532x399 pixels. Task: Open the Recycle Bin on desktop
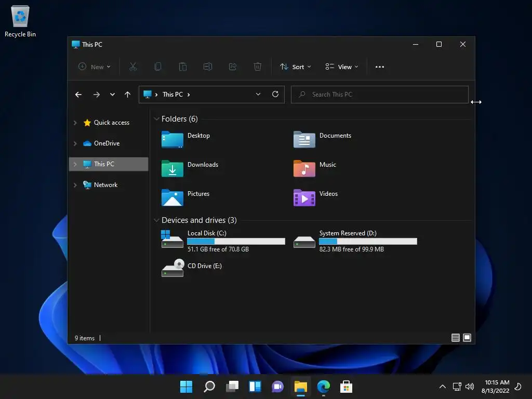[x=20, y=21]
